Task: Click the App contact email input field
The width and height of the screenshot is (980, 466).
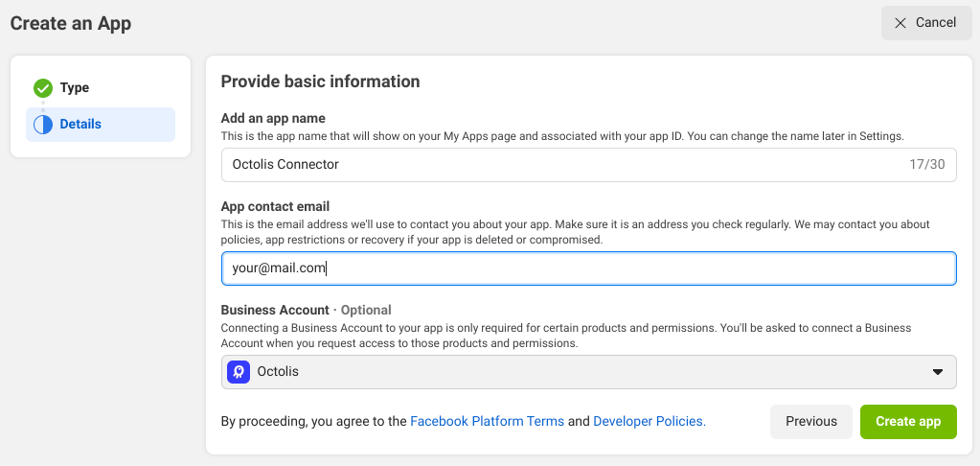Action: 589,268
